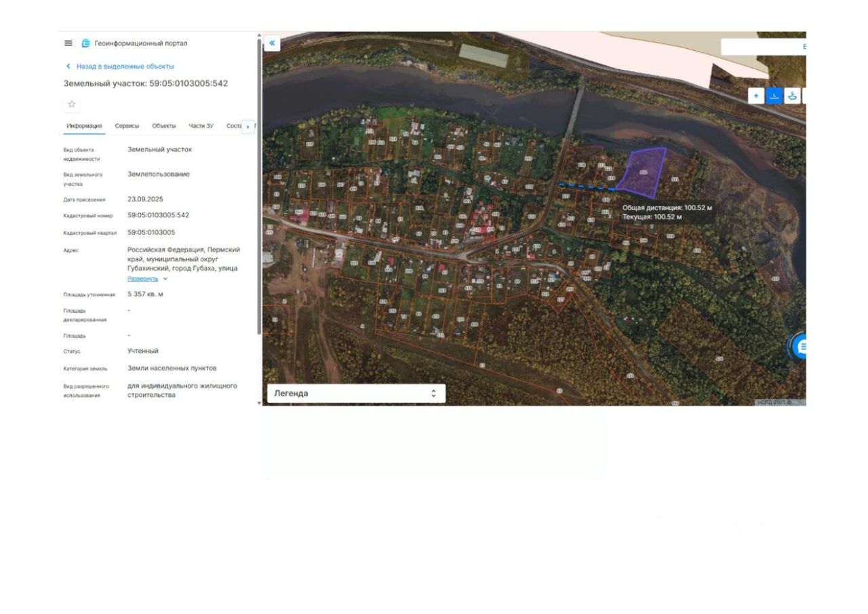
Task: Switch to the Части ЗУ tab
Action: [201, 126]
